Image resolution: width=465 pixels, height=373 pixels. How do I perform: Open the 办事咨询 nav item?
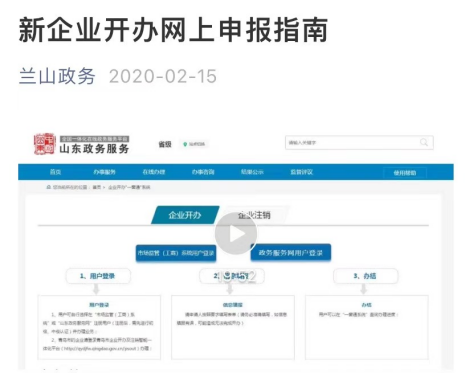point(203,172)
